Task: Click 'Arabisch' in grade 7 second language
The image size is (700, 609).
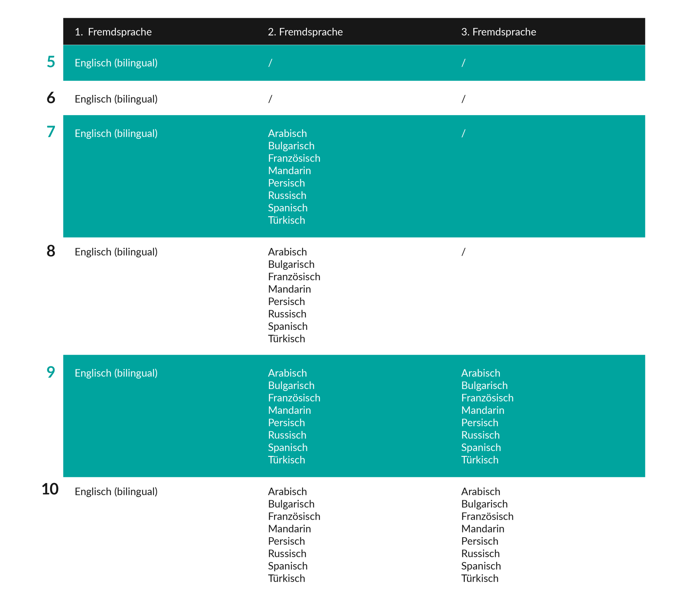Action: click(x=287, y=133)
